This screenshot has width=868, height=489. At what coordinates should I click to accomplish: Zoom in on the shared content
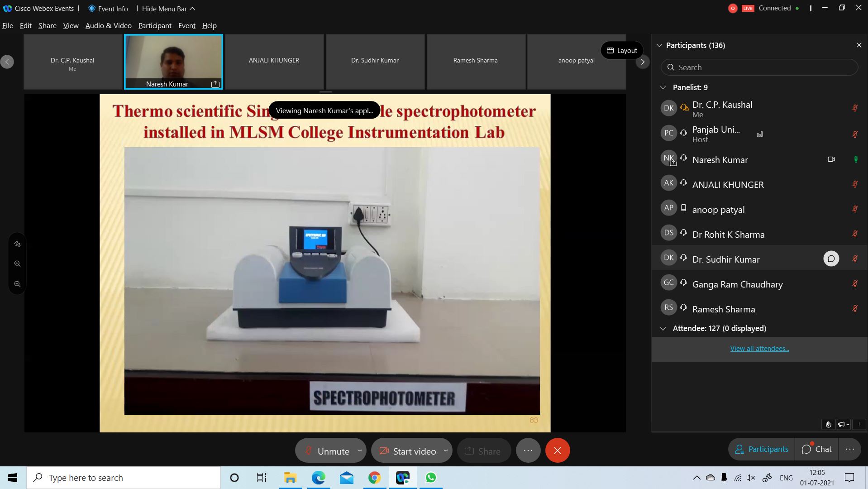(x=17, y=264)
